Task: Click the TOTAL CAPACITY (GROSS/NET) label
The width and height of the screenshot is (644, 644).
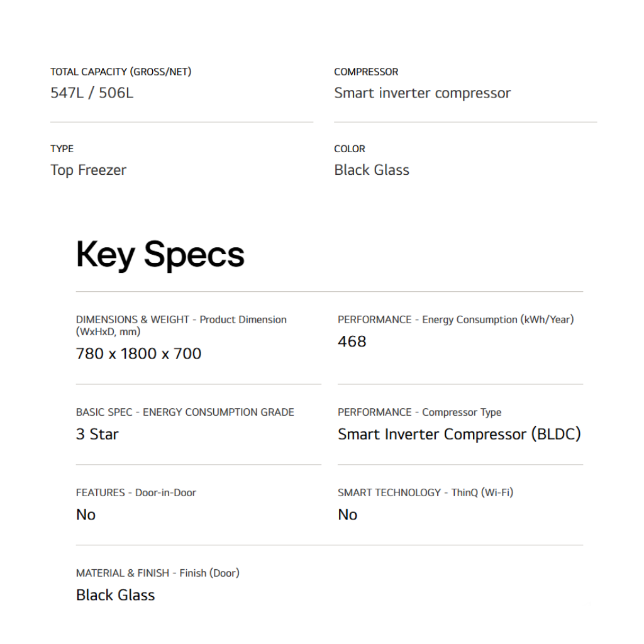Action: pos(121,72)
